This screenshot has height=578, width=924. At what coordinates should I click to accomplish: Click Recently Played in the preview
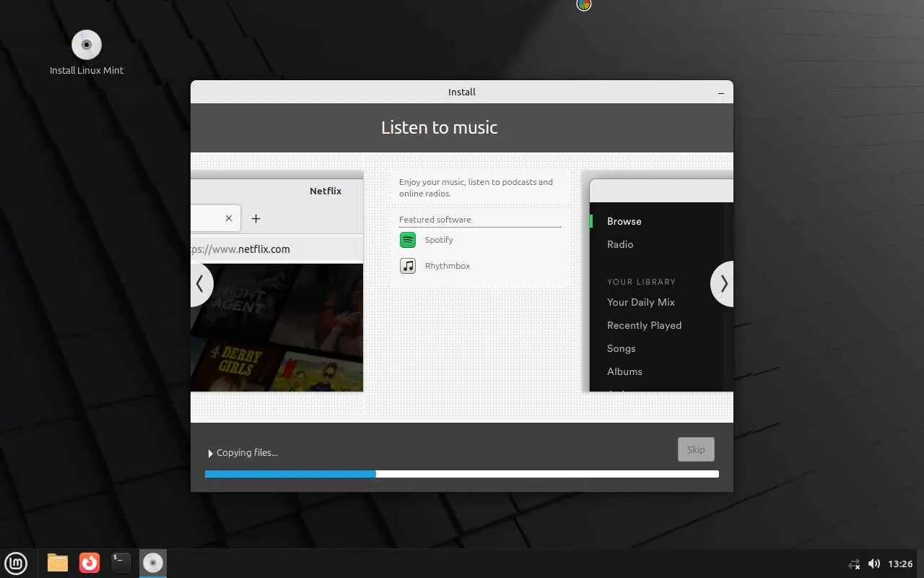[644, 325]
